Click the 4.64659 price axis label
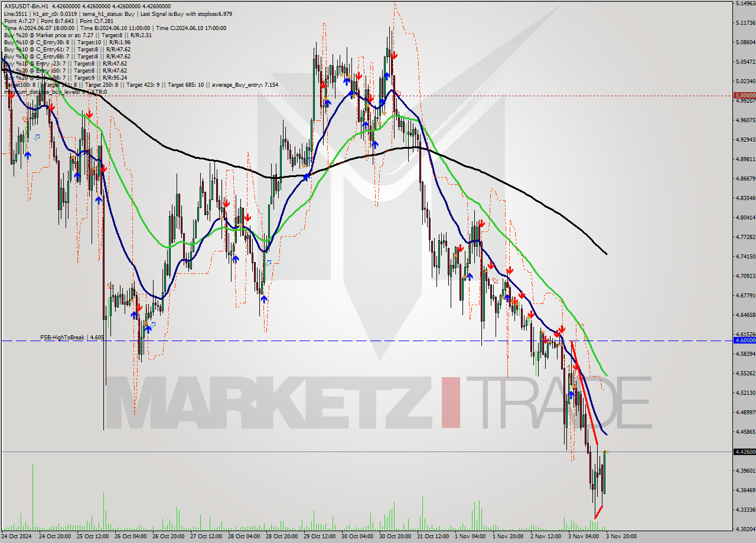The image size is (756, 543). tap(745, 315)
